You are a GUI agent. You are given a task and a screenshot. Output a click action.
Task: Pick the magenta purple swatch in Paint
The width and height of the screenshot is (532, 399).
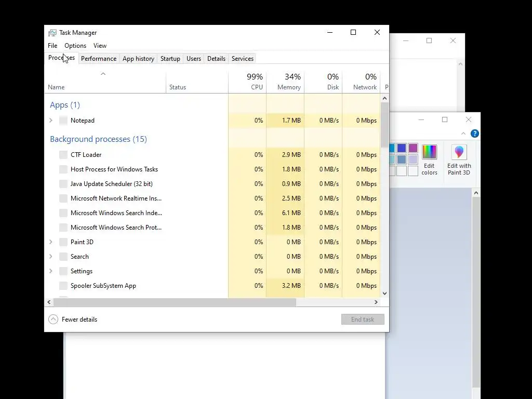pos(413,148)
